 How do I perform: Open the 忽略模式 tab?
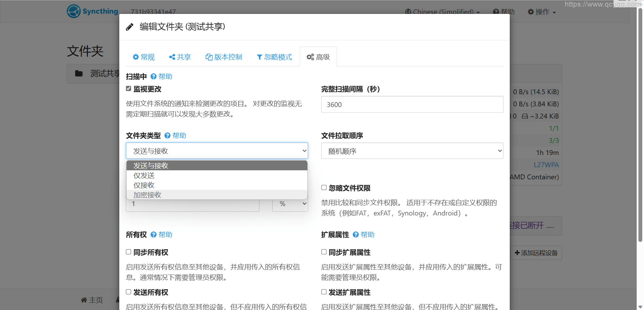[x=274, y=57]
